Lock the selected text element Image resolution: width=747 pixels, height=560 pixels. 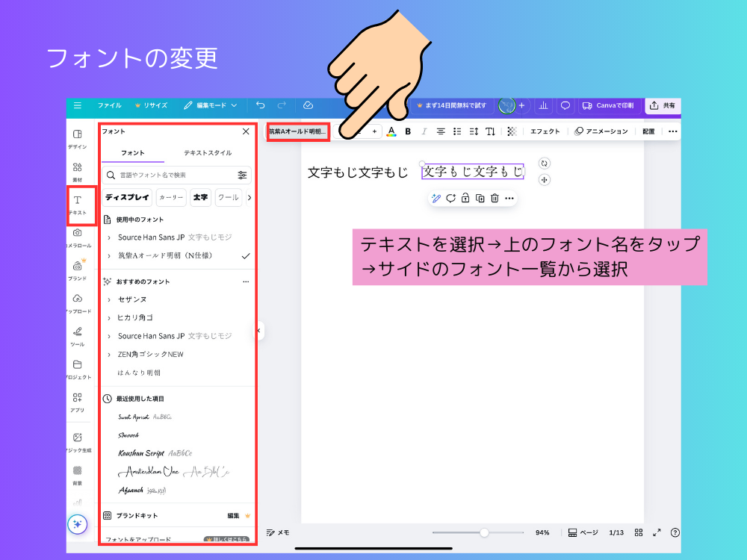466,198
